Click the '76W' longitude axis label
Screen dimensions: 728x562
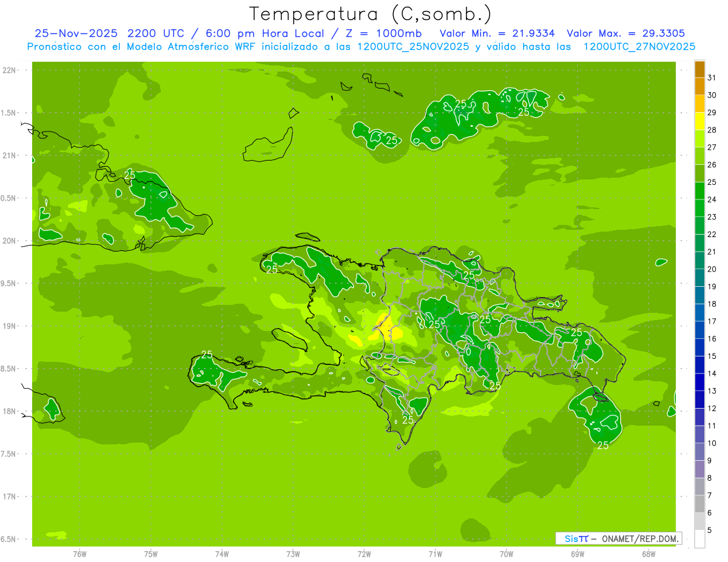[79, 554]
